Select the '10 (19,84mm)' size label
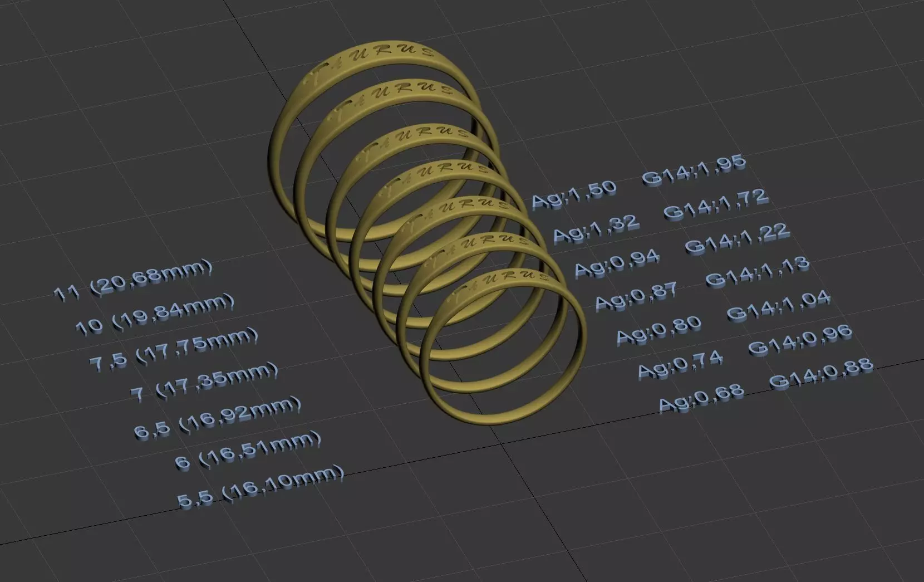This screenshot has width=924, height=582. click(155, 316)
